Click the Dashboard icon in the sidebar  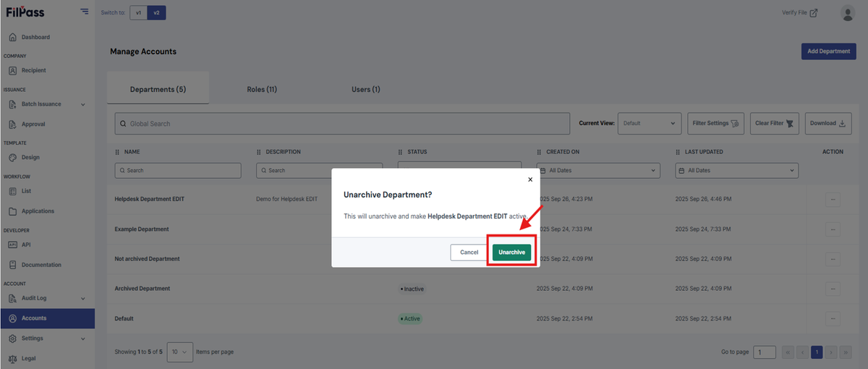point(13,37)
